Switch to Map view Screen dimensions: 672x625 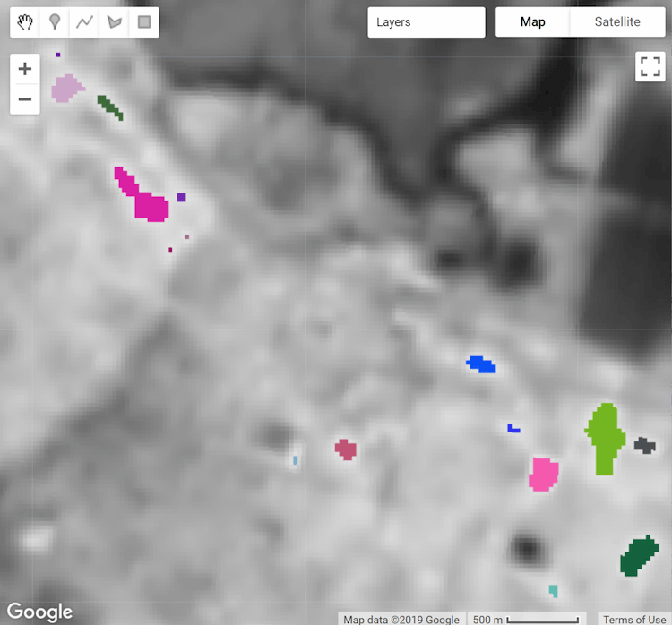pos(532,22)
